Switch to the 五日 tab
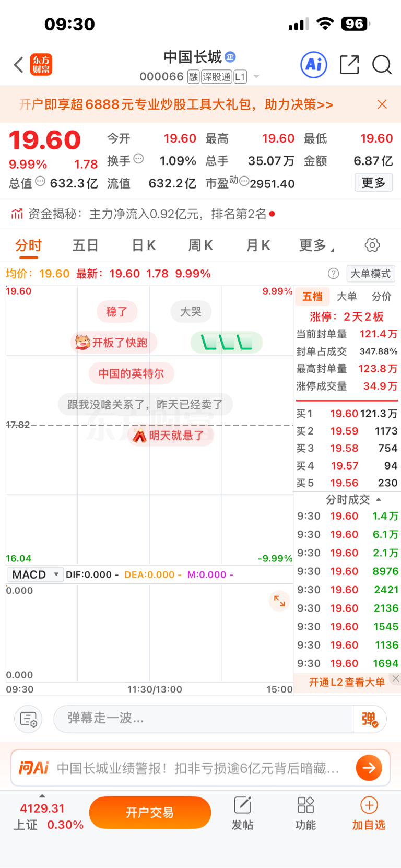This screenshot has height=868, width=401. tap(86, 245)
